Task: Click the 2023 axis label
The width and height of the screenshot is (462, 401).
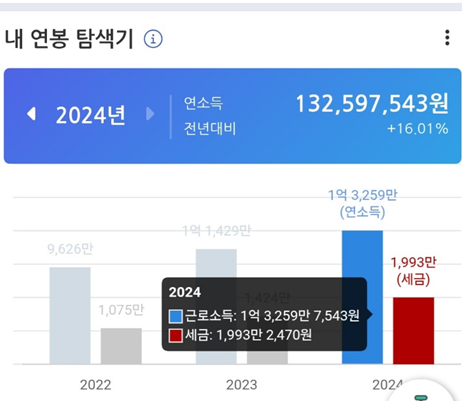Action: coord(242,385)
